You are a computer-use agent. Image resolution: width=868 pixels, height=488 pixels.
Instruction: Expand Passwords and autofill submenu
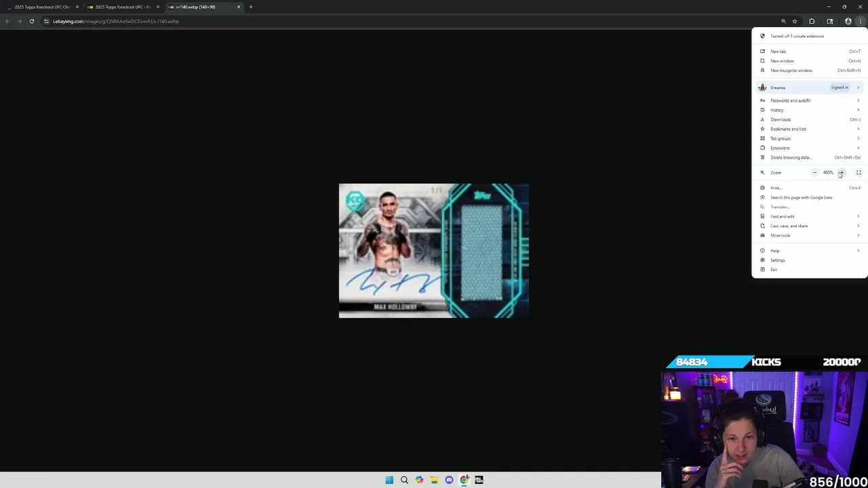coord(810,100)
